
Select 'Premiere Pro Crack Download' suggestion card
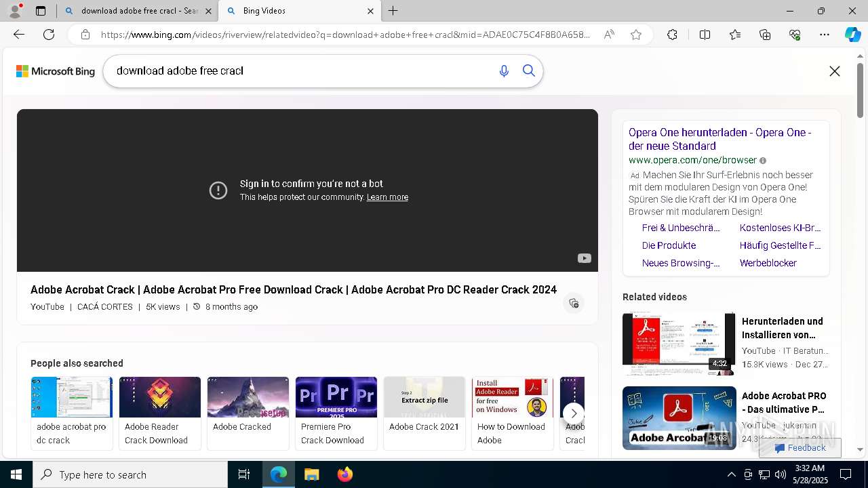[x=336, y=413]
